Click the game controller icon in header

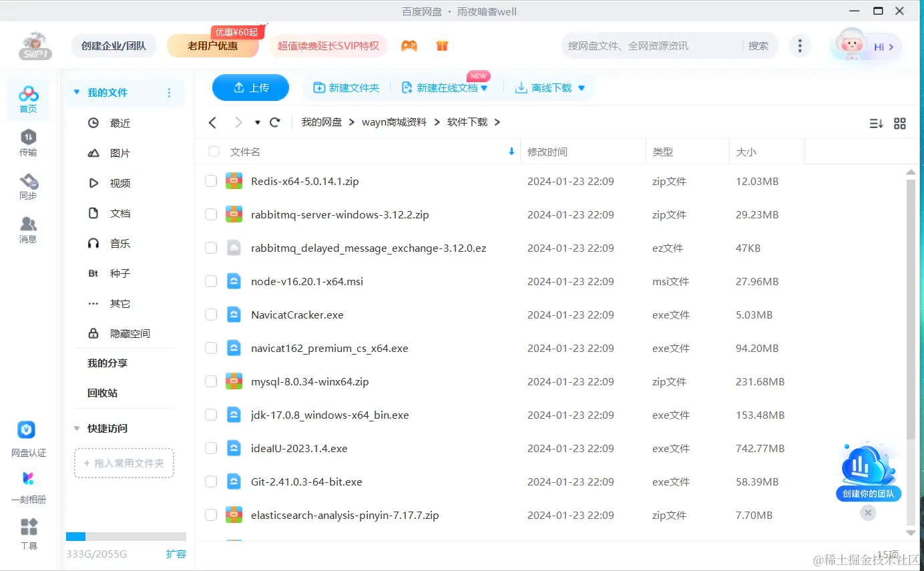[x=409, y=45]
